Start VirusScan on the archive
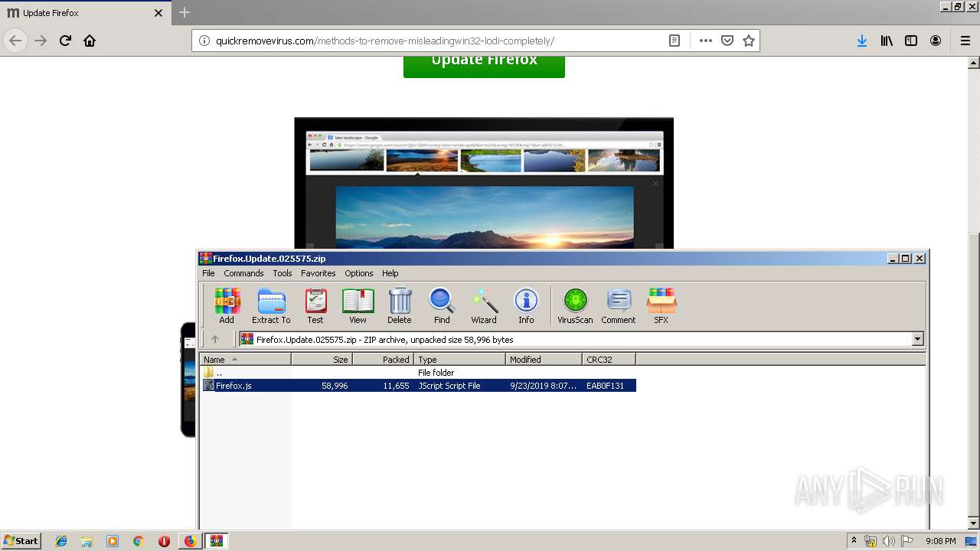980x551 pixels. (x=575, y=305)
